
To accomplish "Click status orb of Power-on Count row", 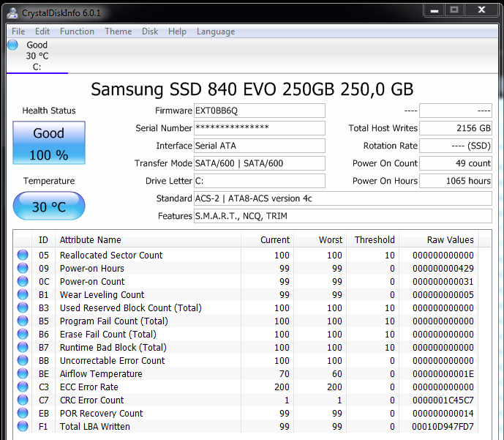I will 23,281.
